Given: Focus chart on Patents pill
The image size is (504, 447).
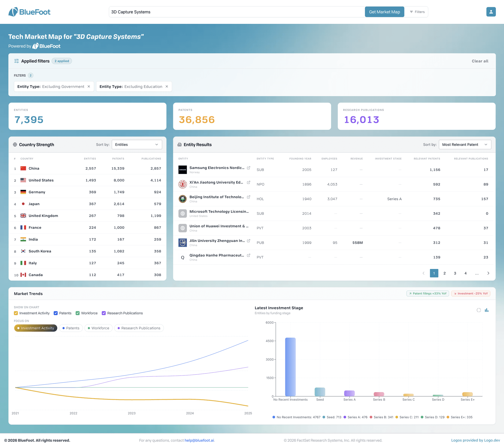Looking at the screenshot, I should pos(71,328).
